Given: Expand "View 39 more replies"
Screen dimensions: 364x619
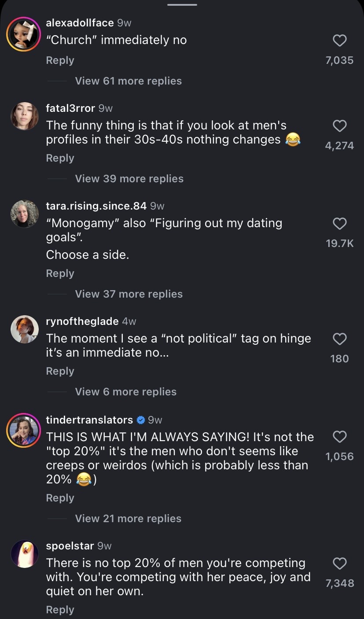Looking at the screenshot, I should click(129, 179).
